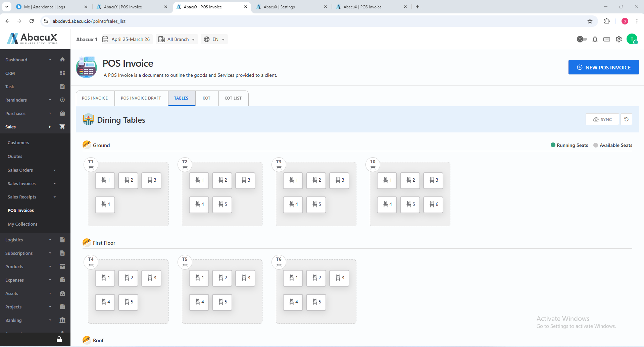Open the EN language dropdown
Viewport: 644px width, 347px height.
click(x=214, y=40)
